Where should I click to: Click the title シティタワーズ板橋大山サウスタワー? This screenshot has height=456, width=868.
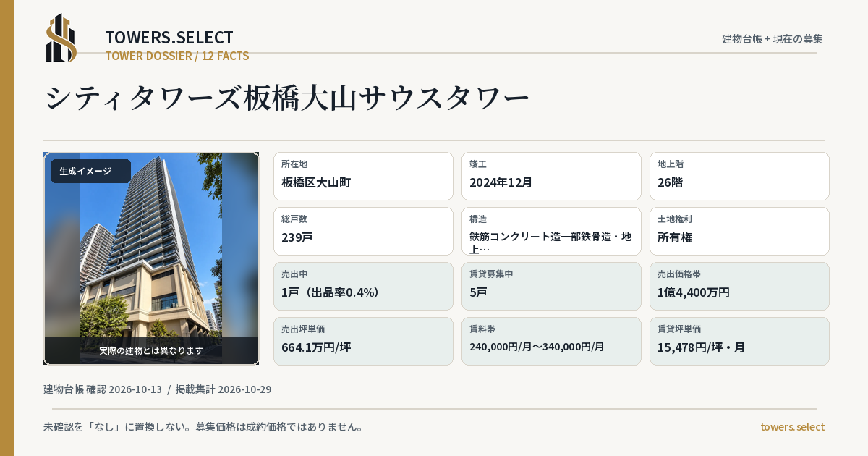[287, 98]
